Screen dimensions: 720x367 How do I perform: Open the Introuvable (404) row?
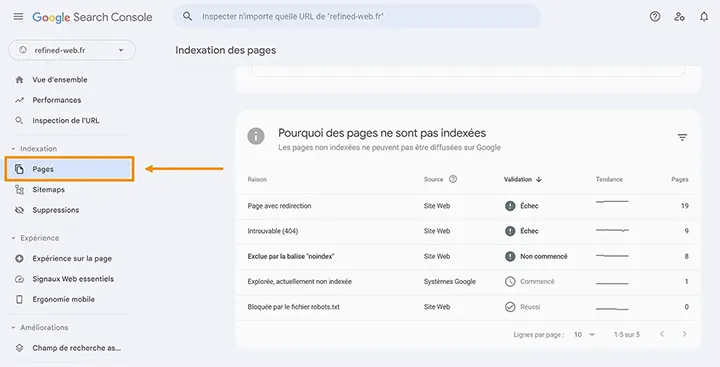click(468, 231)
